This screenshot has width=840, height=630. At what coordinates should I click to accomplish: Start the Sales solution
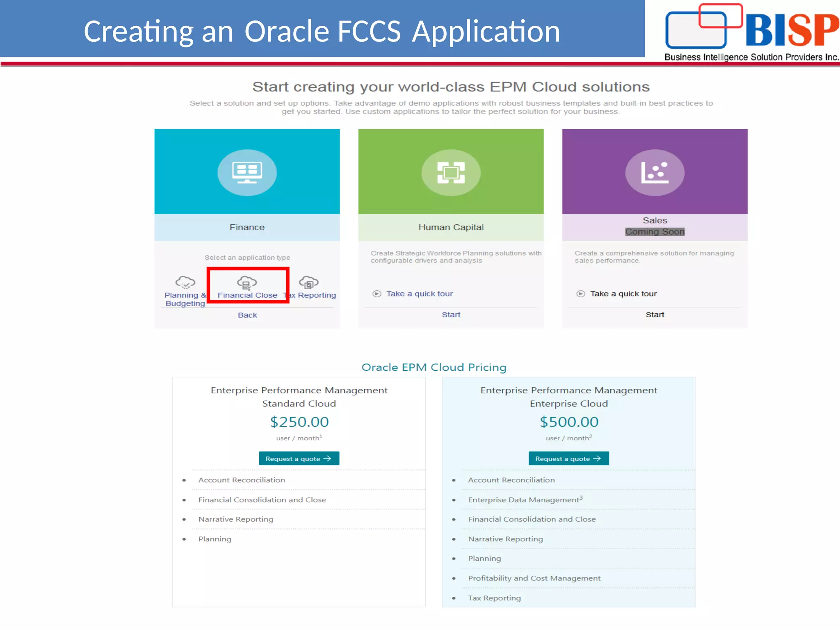(655, 315)
